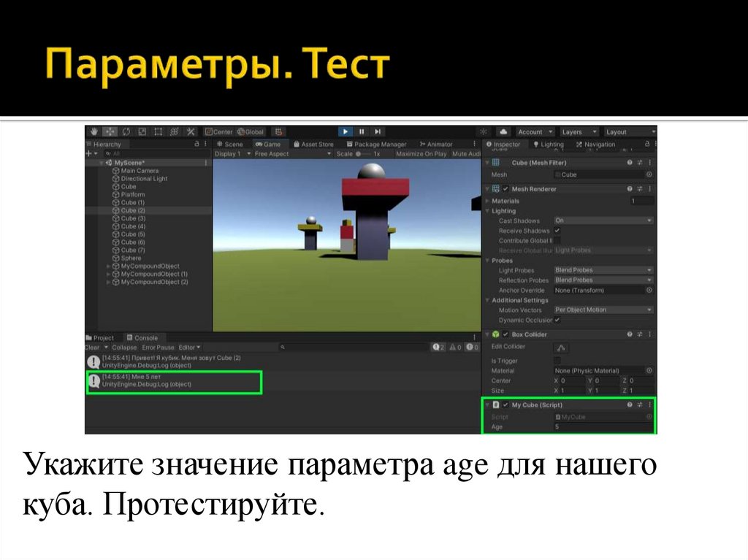
Task: Switch to the Scene tab
Action: coord(230,144)
